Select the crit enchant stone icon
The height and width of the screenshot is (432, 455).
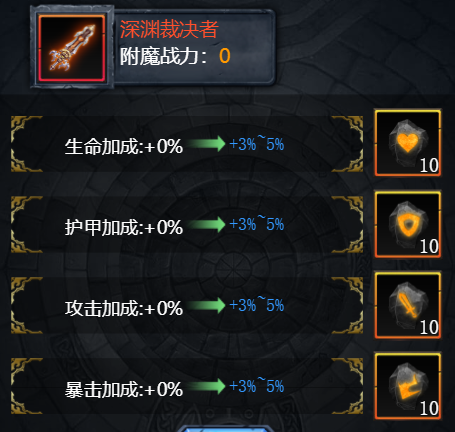pos(408,386)
